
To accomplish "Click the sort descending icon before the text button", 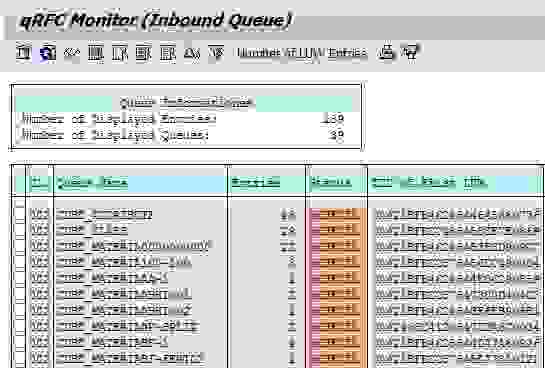I will (216, 53).
